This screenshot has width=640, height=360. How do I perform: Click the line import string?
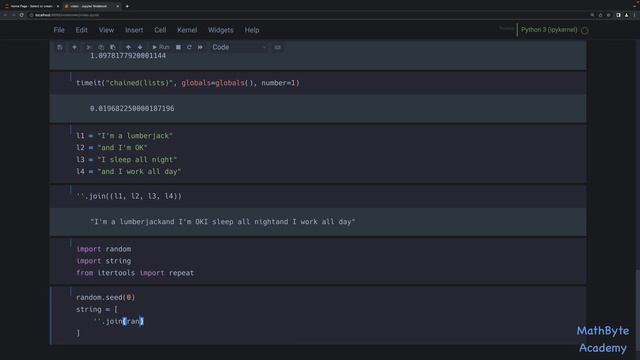(104, 261)
